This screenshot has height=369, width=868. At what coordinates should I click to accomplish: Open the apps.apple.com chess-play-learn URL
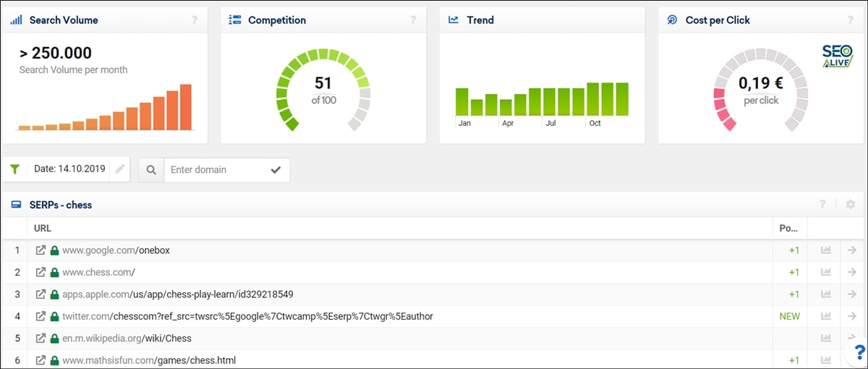coord(177,294)
